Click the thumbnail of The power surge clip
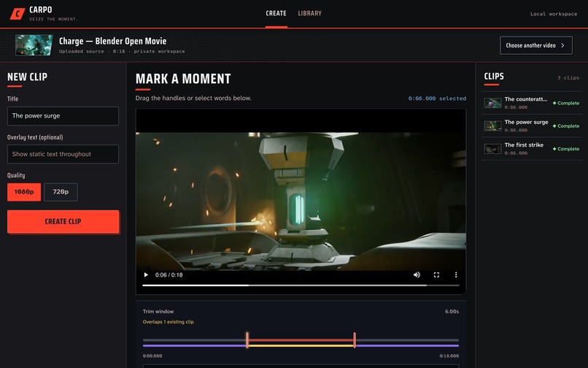 coord(492,126)
